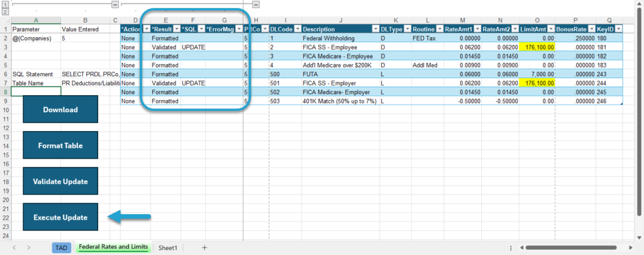Select column O header
The image size is (644, 255).
click(x=537, y=20)
